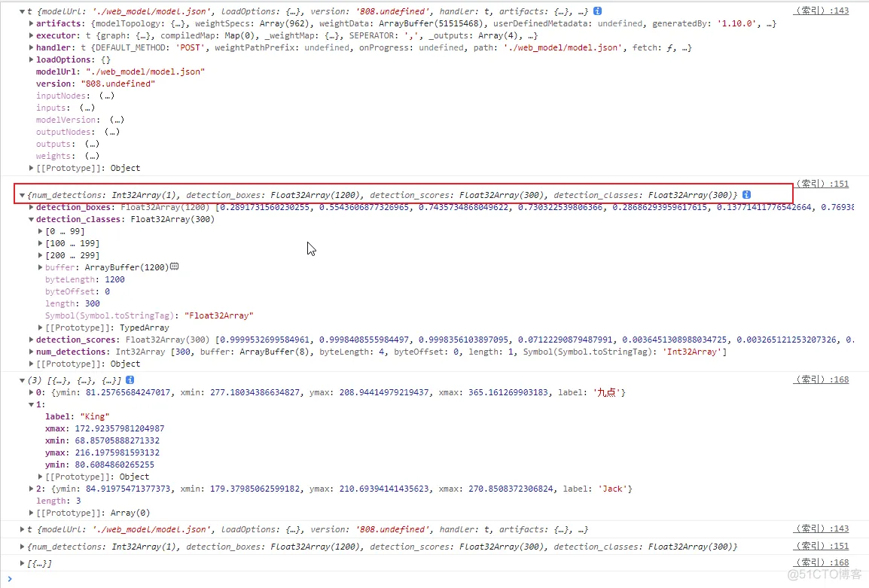This screenshot has width=869, height=588.
Task: Expand the collapsed t {modelUrl…} log at bottom
Action: pos(22,529)
